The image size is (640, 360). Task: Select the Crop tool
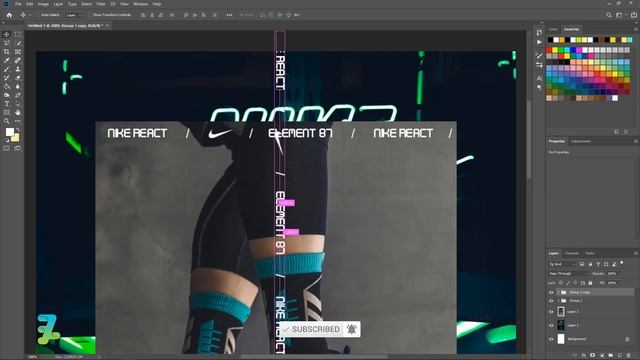click(x=7, y=52)
